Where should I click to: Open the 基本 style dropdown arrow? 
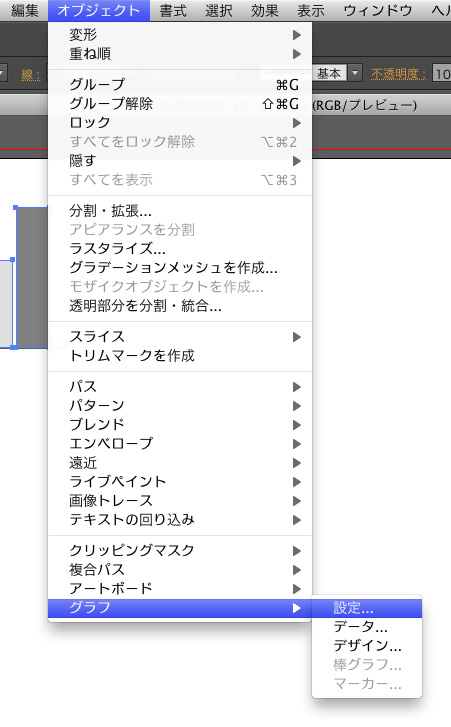[x=355, y=73]
